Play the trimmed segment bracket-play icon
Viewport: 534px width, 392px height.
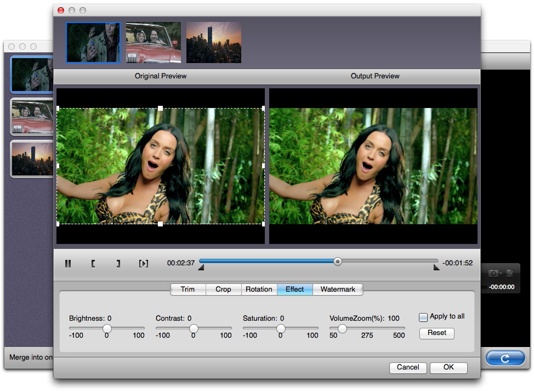click(x=144, y=263)
